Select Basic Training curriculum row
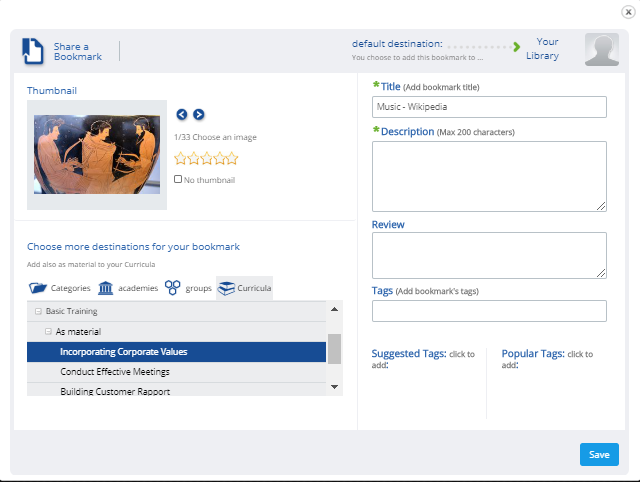This screenshot has height=482, width=640. (x=176, y=311)
